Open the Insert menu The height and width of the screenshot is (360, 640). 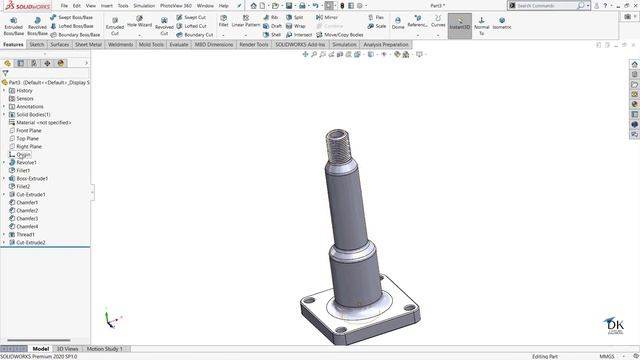pyautogui.click(x=107, y=6)
